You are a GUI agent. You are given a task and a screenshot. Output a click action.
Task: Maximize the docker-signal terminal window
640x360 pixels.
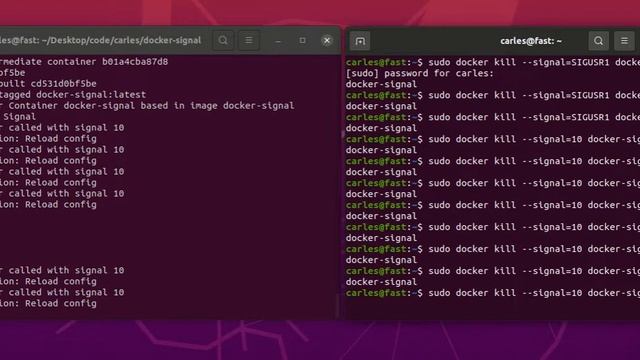point(302,40)
